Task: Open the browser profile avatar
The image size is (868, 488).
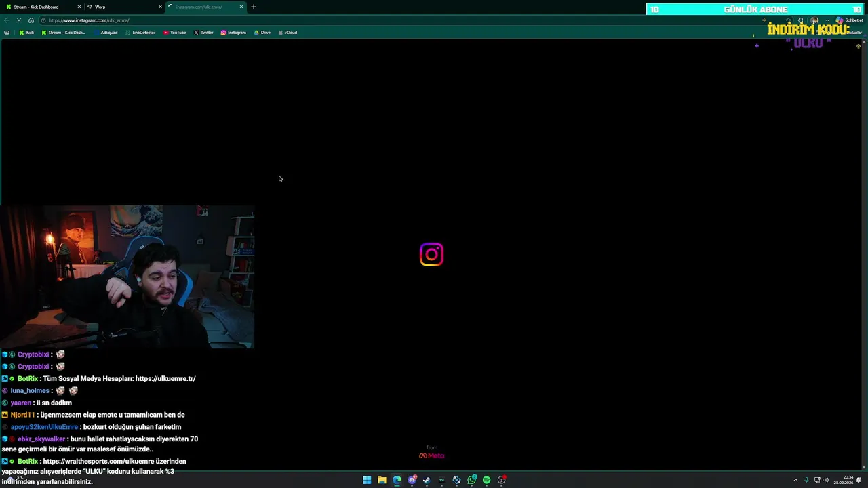Action: [814, 20]
